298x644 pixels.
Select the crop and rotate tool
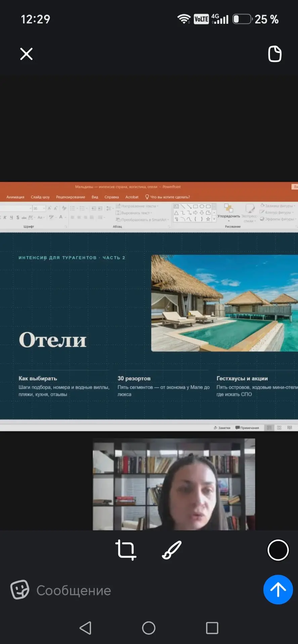[x=126, y=550]
